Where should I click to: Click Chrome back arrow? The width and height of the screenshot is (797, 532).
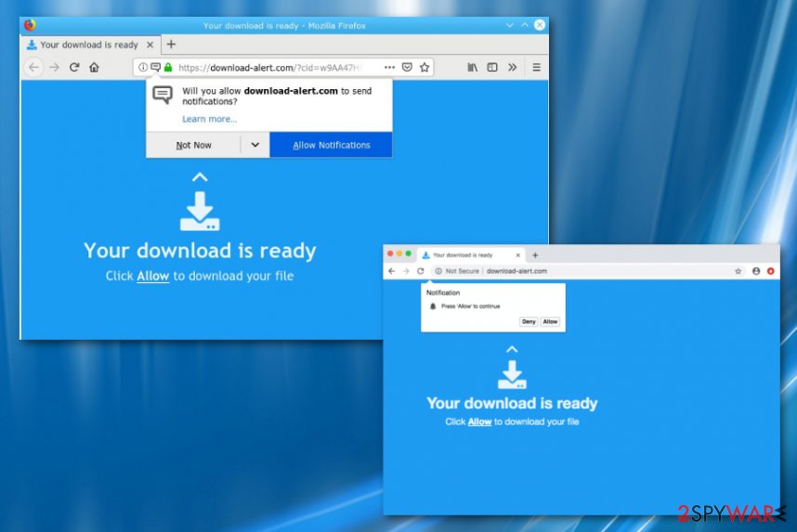point(391,271)
